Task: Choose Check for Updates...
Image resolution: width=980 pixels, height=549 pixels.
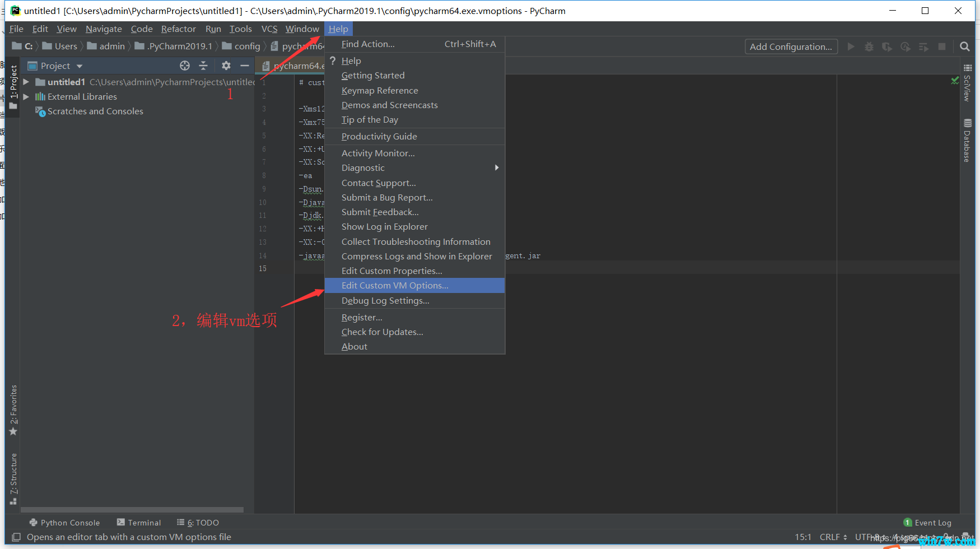Action: (x=414, y=332)
